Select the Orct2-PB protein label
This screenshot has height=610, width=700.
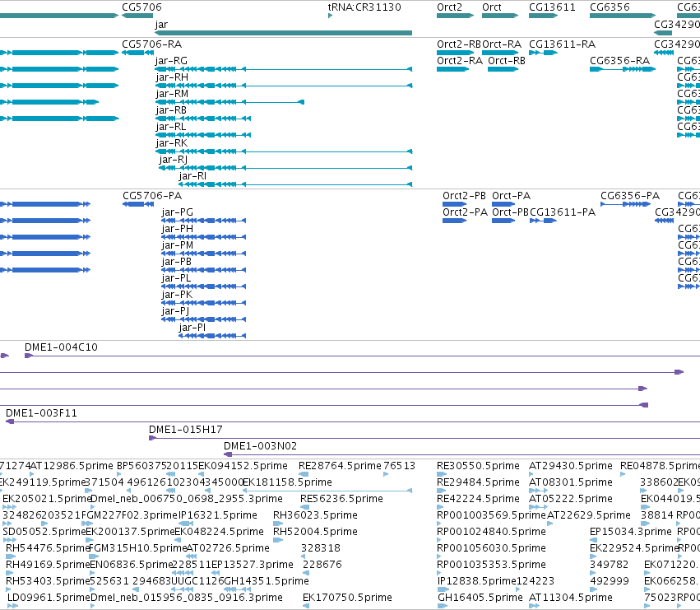coord(464,196)
